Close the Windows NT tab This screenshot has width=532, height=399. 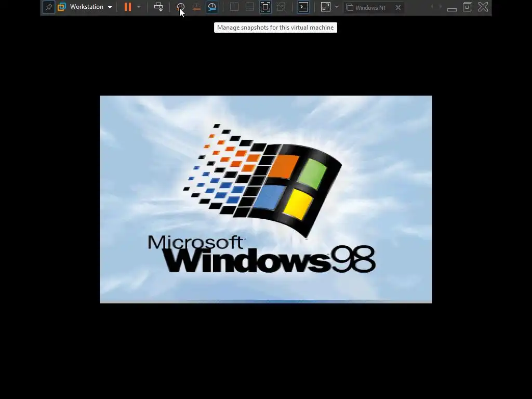[x=398, y=7]
